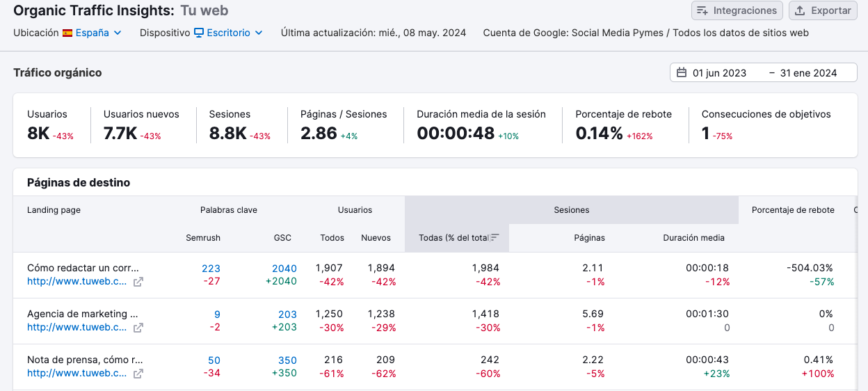Click the Exportar button

click(823, 10)
